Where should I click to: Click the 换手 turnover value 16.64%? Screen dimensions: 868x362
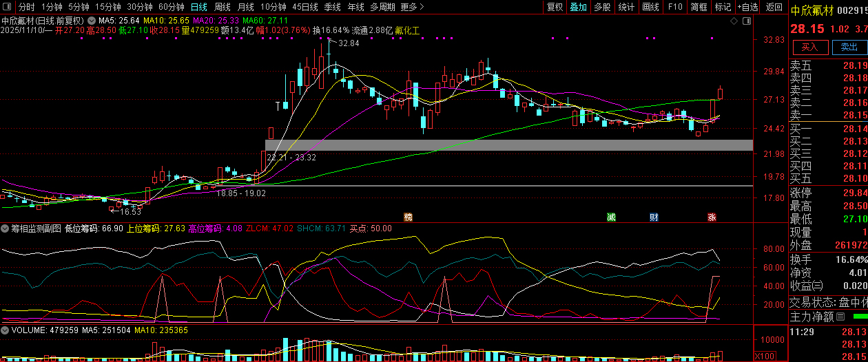pos(851,259)
